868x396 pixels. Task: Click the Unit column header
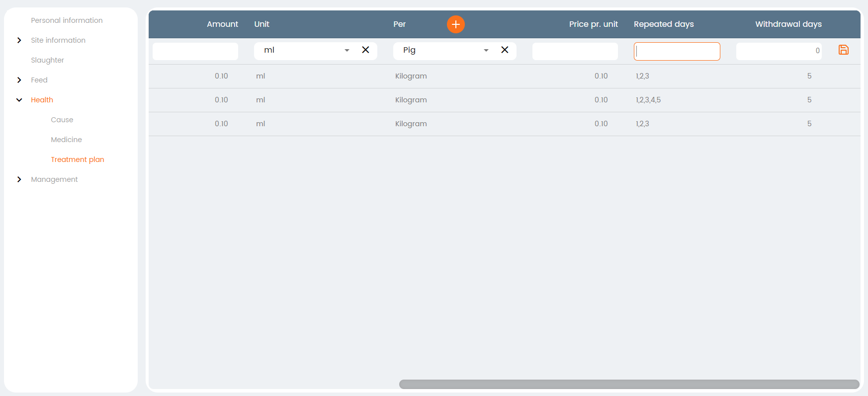point(261,24)
